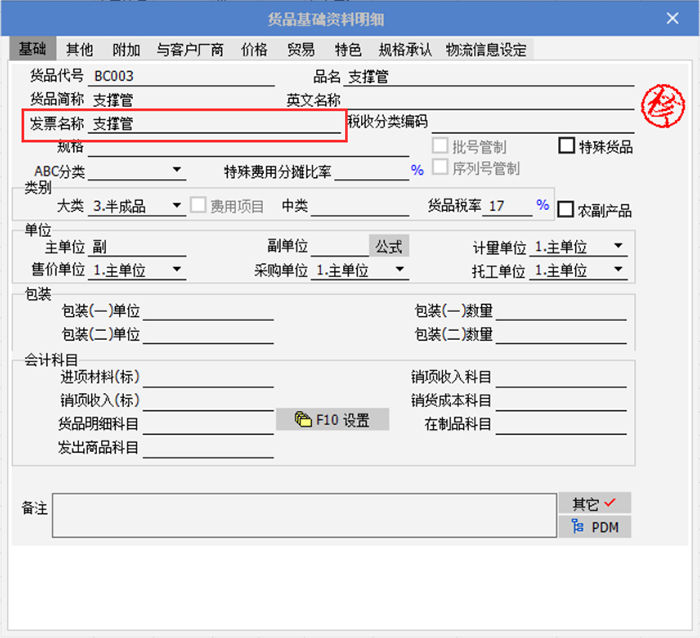Close the goods detail dialog

(674, 18)
